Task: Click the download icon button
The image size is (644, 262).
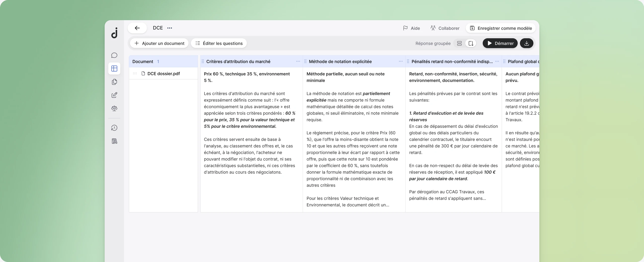Action: [x=527, y=43]
